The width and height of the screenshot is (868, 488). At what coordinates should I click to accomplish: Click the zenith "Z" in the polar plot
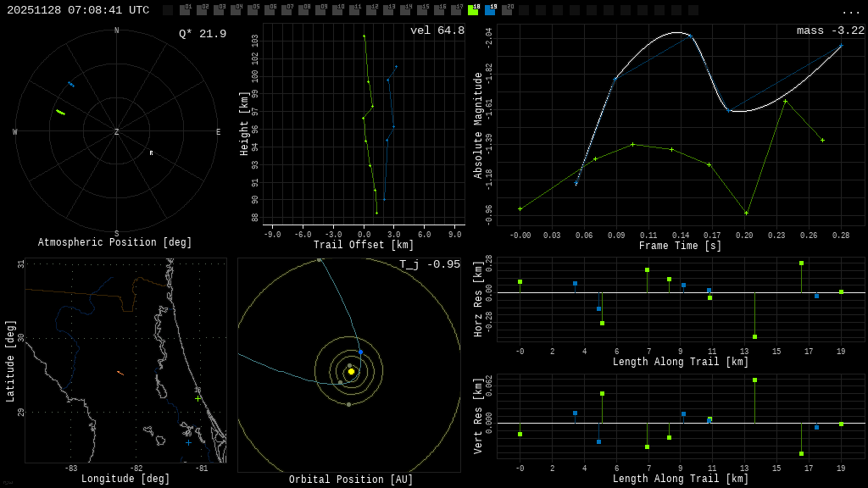(x=115, y=131)
